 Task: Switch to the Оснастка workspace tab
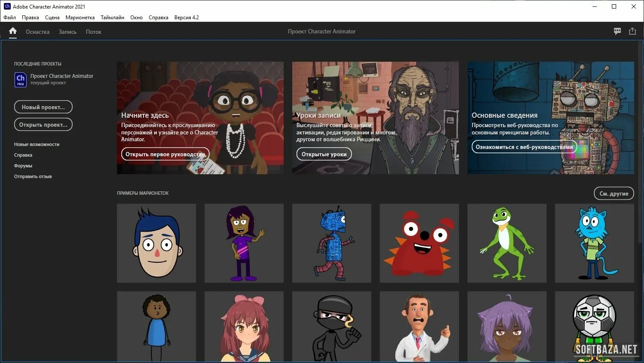[38, 32]
